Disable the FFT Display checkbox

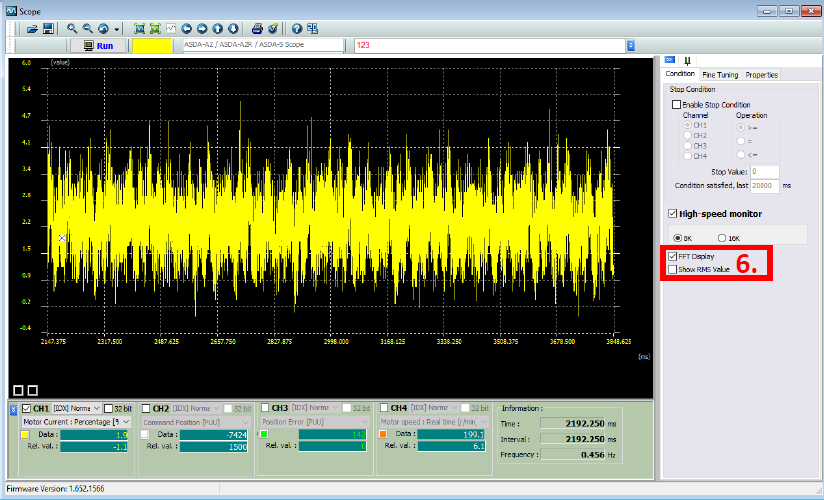point(672,257)
